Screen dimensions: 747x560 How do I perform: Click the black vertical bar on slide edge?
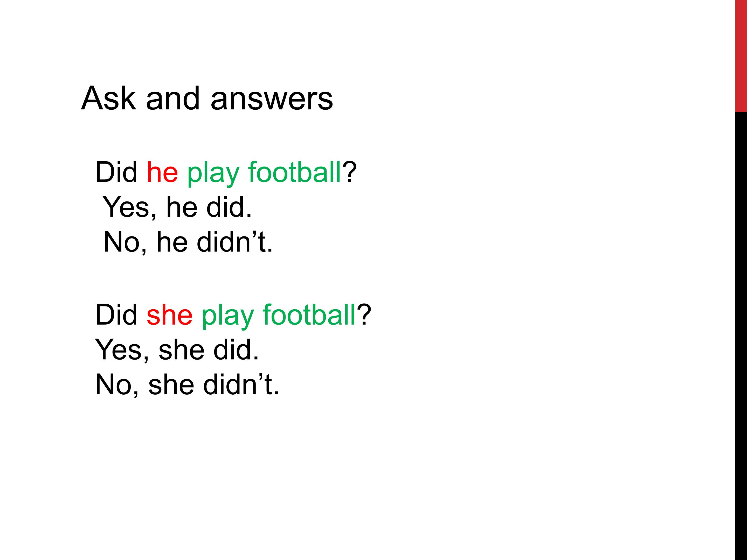click(741, 336)
